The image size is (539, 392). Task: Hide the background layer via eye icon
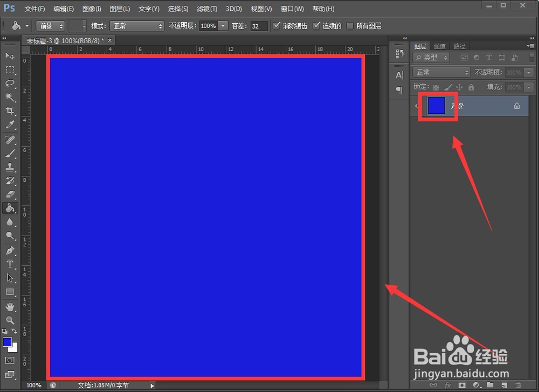click(x=417, y=106)
